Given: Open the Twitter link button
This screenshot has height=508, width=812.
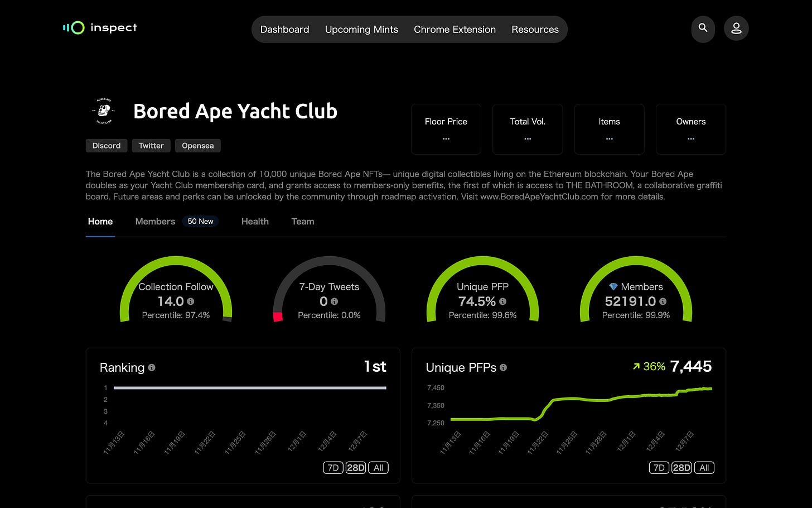Looking at the screenshot, I should point(151,146).
